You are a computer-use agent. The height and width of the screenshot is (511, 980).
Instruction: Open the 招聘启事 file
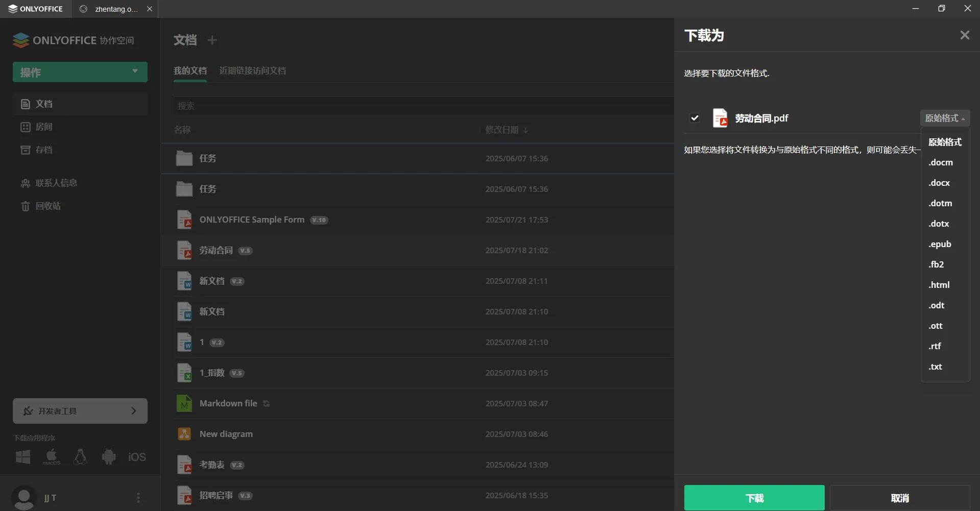pos(216,495)
